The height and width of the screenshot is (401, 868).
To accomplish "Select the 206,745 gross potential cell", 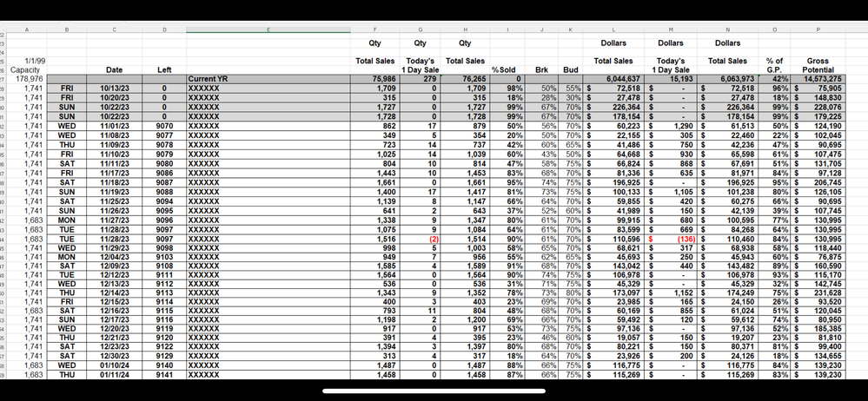I will pyautogui.click(x=817, y=182).
